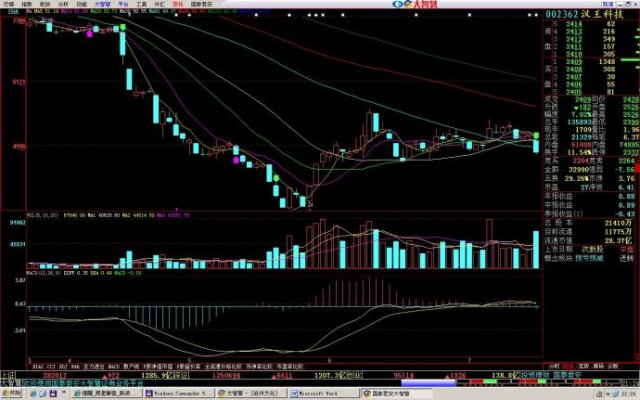The image size is (640, 400).
Task: Open the red 资讯 menu
Action: 178,4
